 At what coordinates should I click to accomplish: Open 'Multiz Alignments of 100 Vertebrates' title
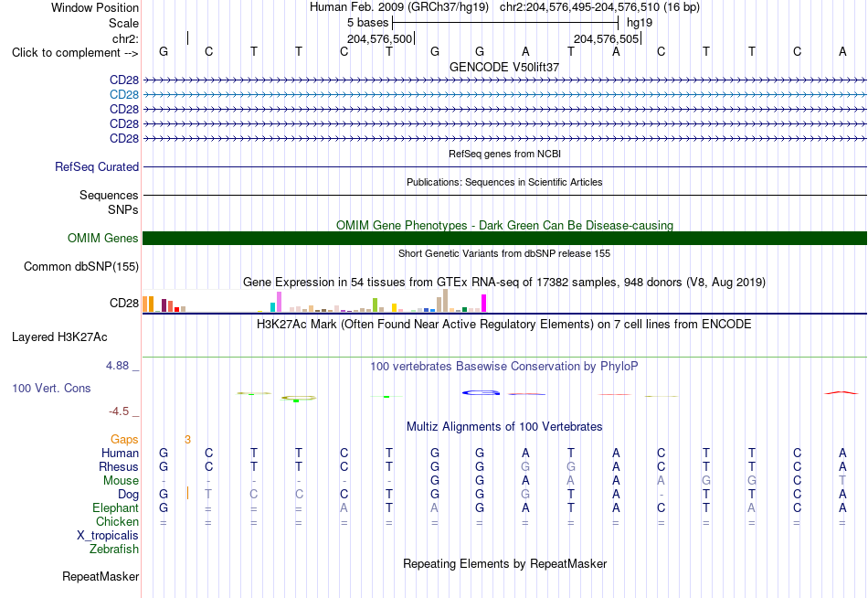(x=504, y=427)
